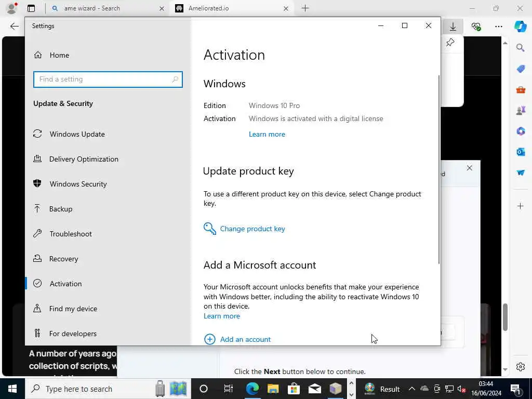This screenshot has width=532, height=399.
Task: Open Learn more link under Microsoft account
Action: click(x=221, y=316)
